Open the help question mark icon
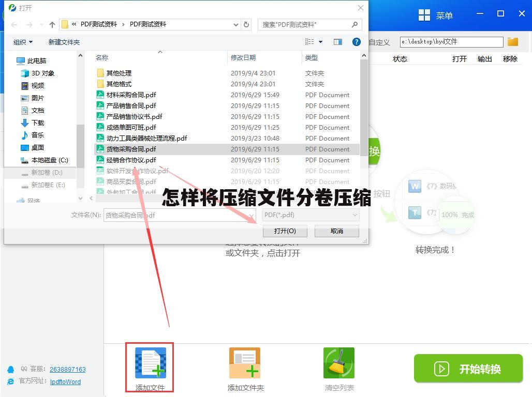 (x=356, y=42)
